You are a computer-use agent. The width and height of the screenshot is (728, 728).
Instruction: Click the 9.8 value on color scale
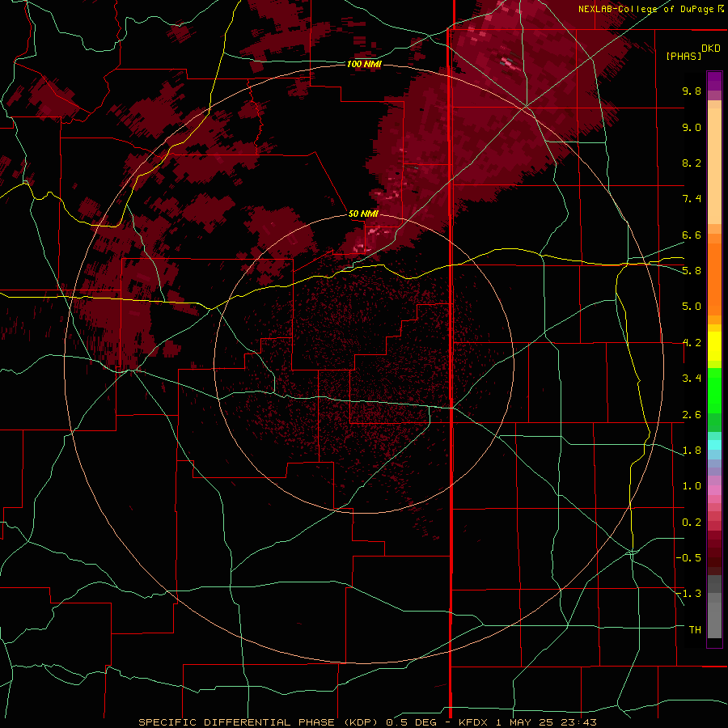(692, 91)
